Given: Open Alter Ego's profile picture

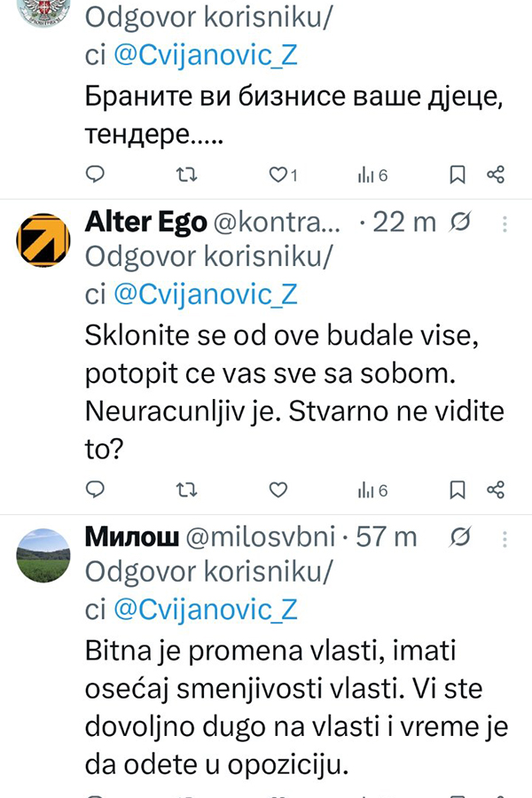Looking at the screenshot, I should (x=43, y=240).
